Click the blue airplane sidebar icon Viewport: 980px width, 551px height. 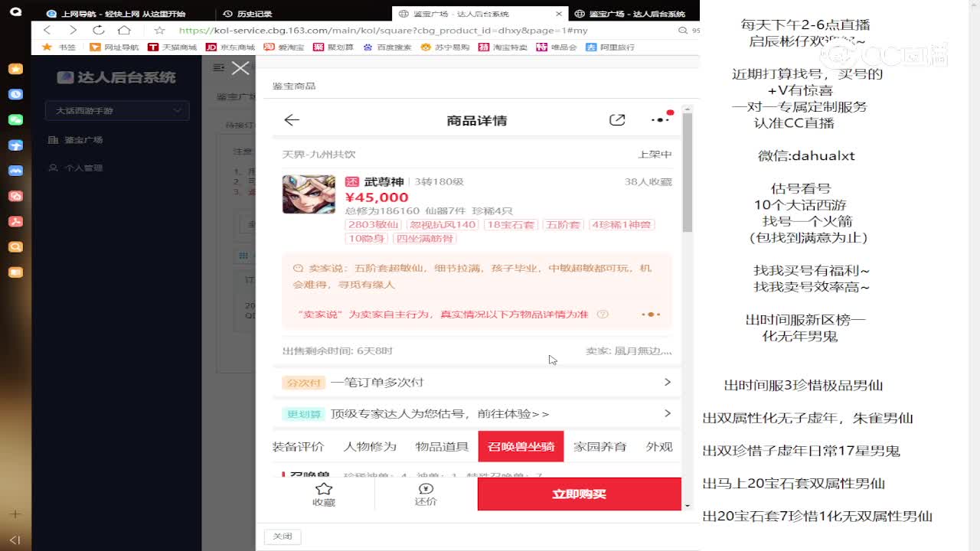click(15, 145)
